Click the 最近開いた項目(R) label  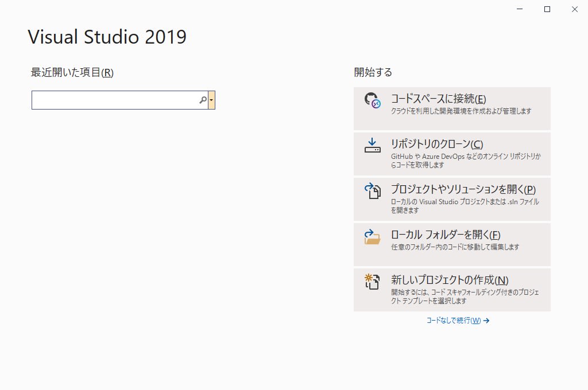click(x=72, y=72)
